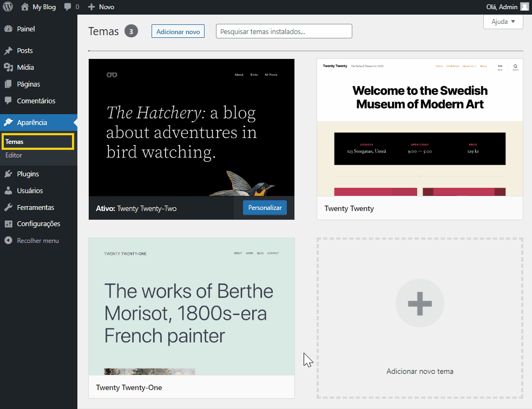The image size is (532, 409).
Task: Click the home icon beside My Blog
Action: (24, 7)
